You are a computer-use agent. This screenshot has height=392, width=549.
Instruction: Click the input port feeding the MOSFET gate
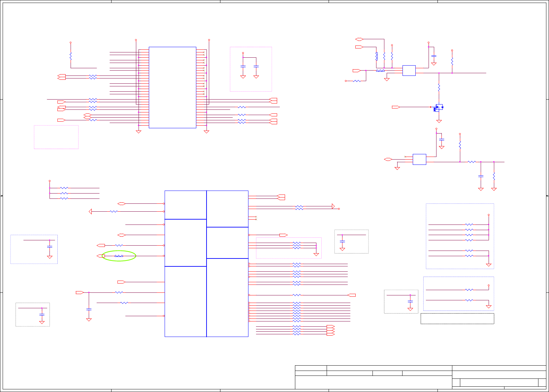396,107
